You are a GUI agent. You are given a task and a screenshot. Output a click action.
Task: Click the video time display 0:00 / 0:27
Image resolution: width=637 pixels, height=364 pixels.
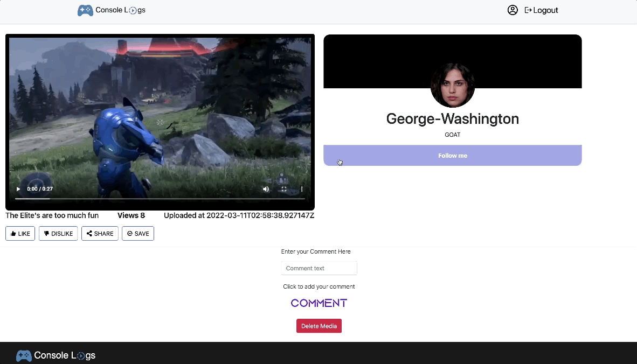point(40,189)
